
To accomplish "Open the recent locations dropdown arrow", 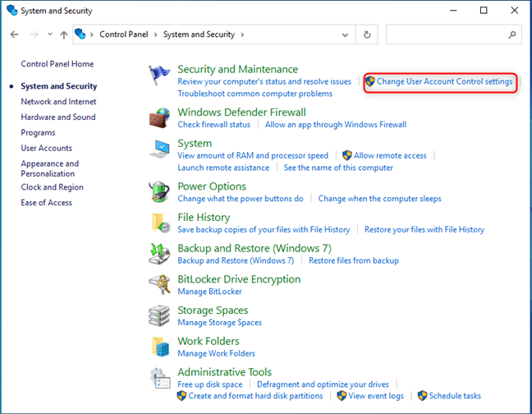I will [x=50, y=34].
